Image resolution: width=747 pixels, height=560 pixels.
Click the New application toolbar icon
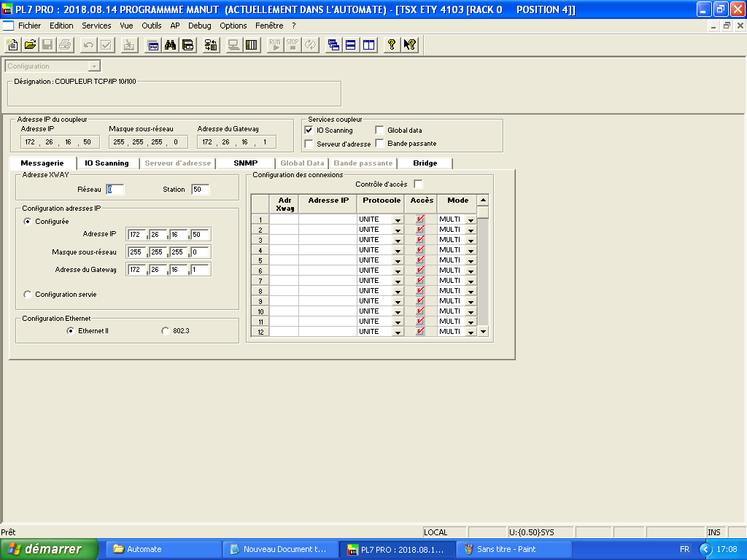[x=12, y=44]
